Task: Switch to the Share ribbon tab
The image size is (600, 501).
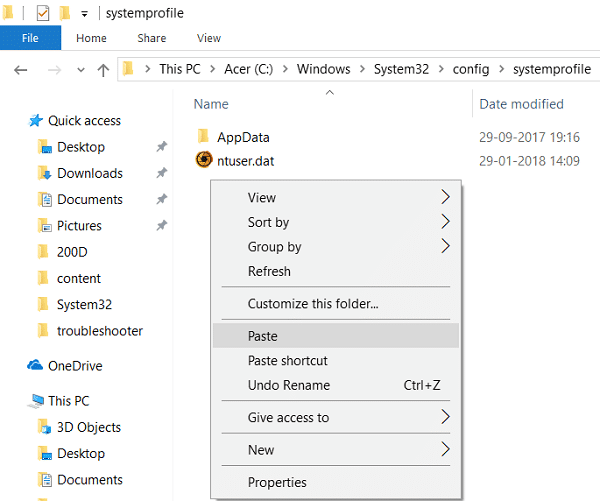Action: click(x=152, y=38)
